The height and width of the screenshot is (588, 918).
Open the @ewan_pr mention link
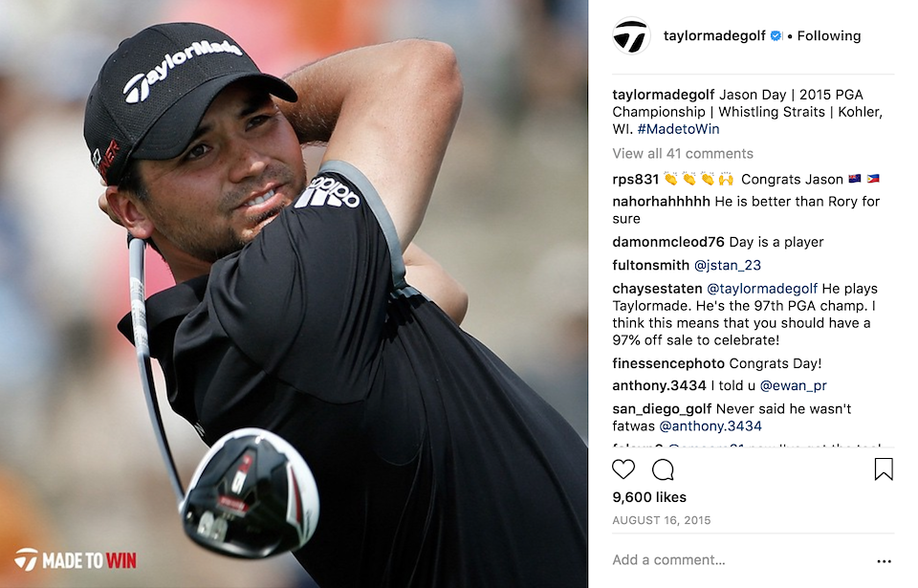[794, 386]
